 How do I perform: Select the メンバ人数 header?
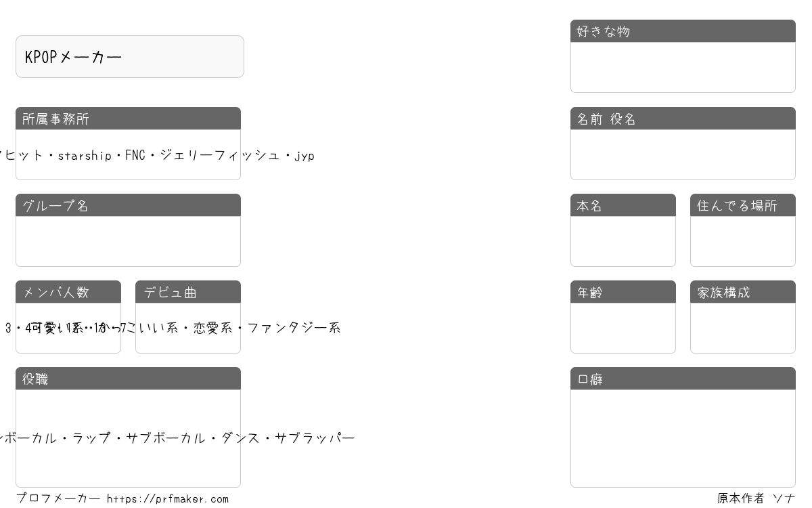[x=68, y=292]
